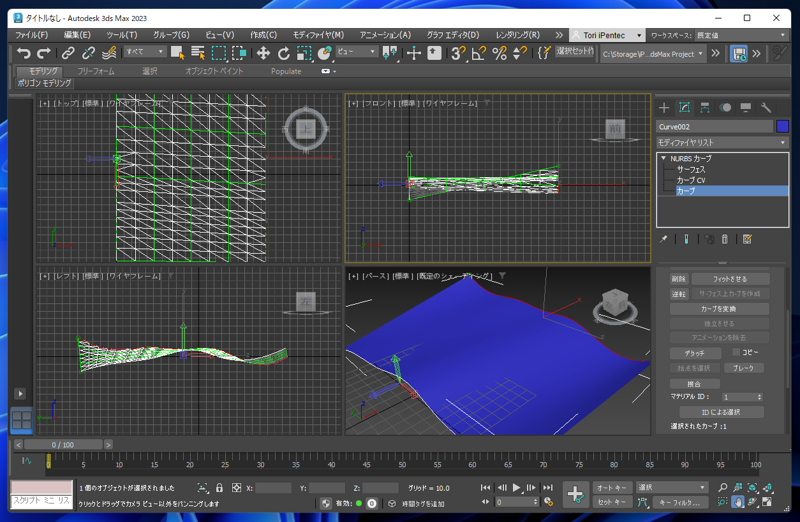Screen dimensions: 800x522
Task: Click the Bind to Space Warp icon
Action: pos(109,53)
